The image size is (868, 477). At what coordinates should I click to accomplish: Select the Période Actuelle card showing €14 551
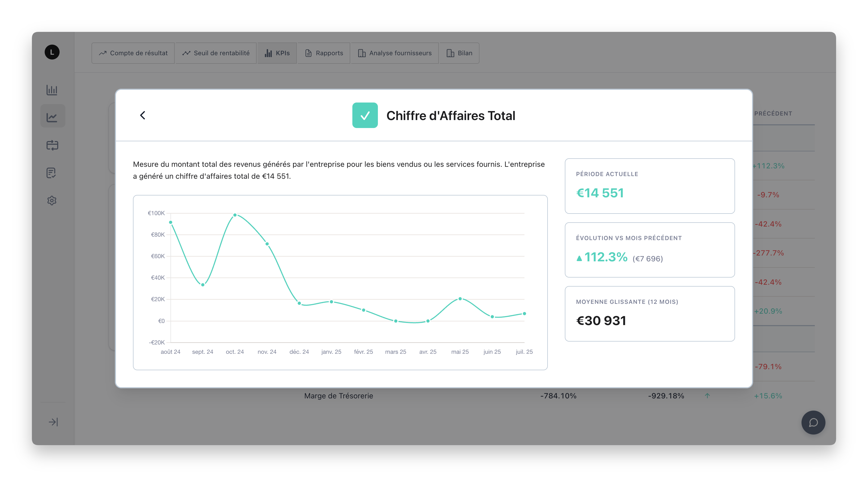point(649,186)
